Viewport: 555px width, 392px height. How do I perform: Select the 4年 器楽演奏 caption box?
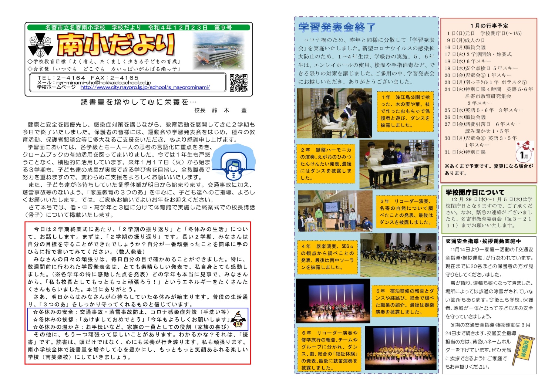(327, 257)
